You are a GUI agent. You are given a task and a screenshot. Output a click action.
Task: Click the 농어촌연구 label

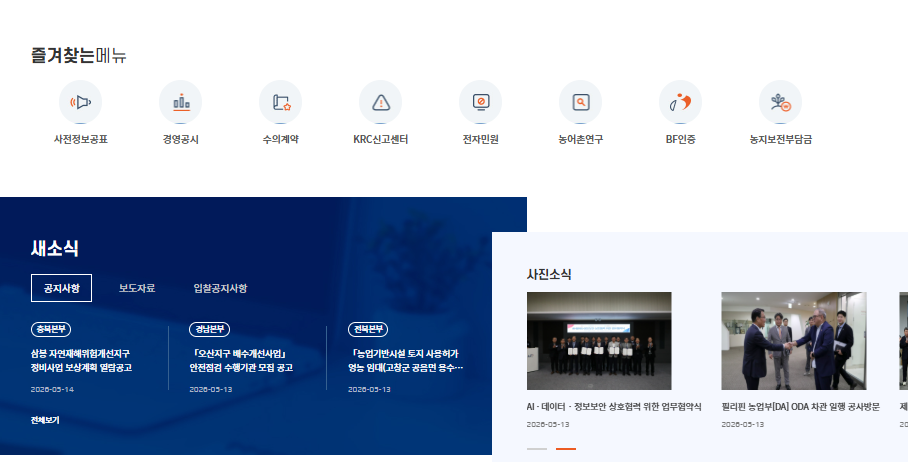581,140
